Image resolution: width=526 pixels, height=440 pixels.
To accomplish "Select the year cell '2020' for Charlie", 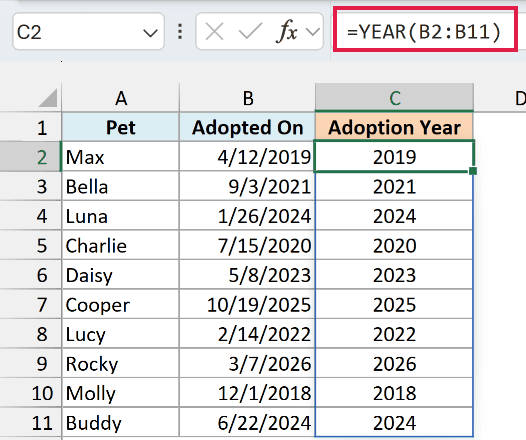I will click(394, 245).
